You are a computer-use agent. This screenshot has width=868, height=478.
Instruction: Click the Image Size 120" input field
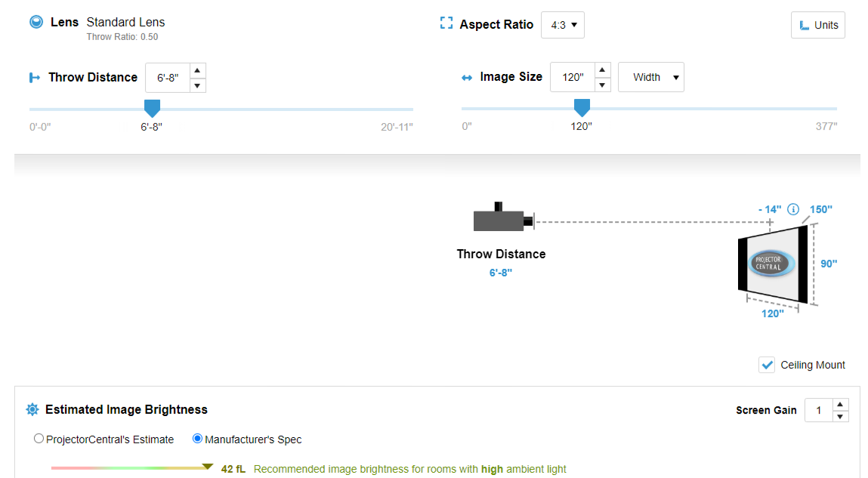[x=573, y=77]
